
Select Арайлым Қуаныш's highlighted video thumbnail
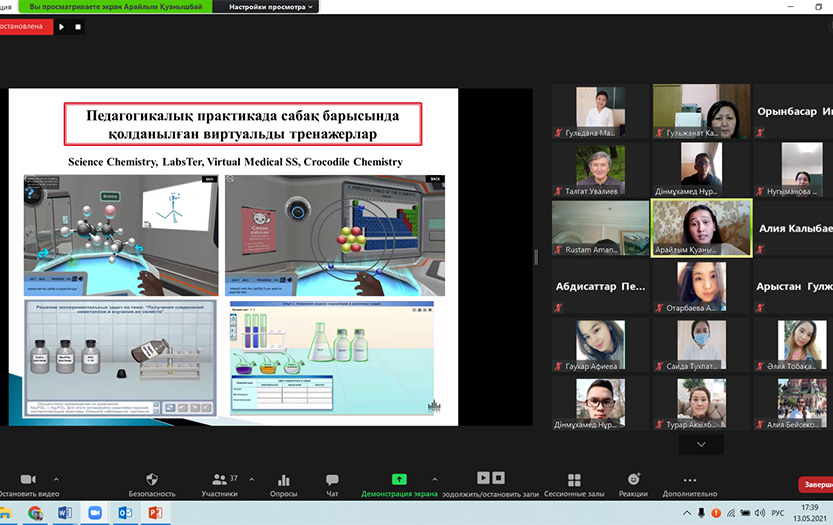701,228
